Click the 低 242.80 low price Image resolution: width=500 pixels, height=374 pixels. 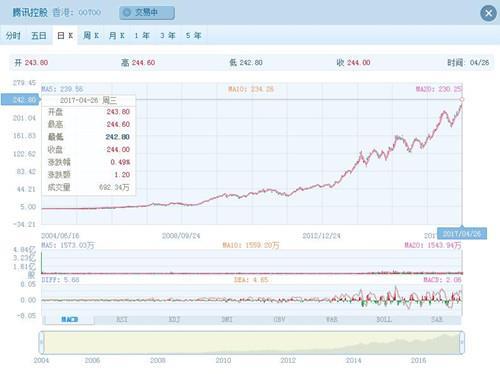246,63
